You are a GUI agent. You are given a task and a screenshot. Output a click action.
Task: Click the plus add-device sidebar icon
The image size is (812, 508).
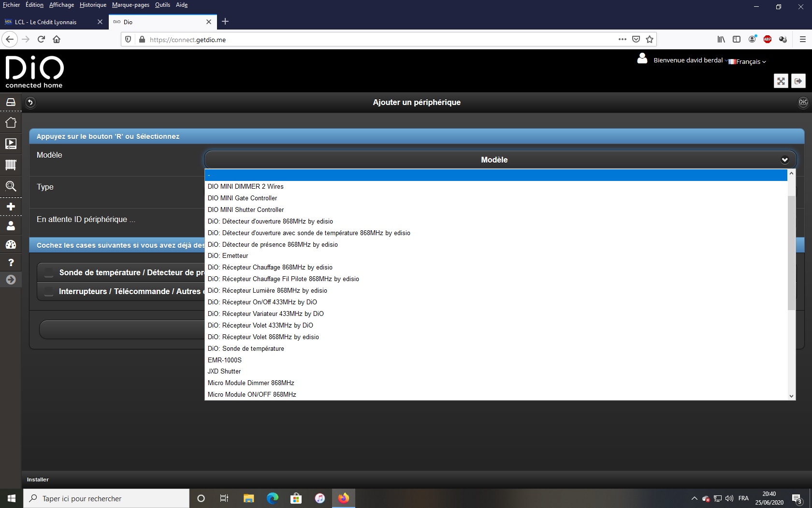click(x=11, y=207)
